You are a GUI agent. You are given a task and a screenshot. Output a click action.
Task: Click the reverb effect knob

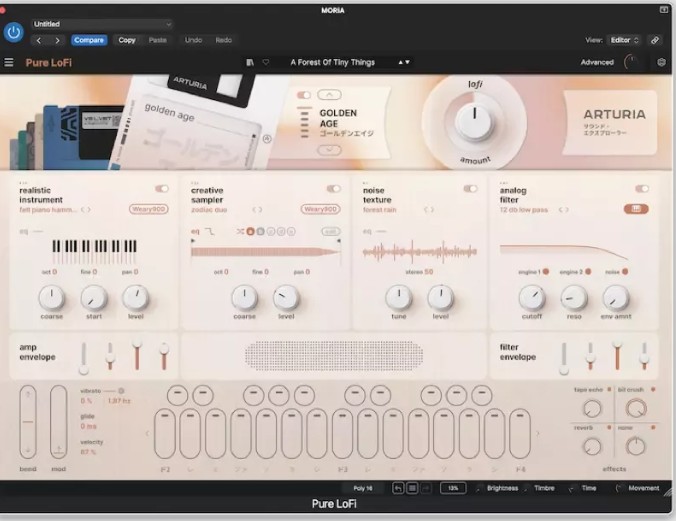point(592,447)
